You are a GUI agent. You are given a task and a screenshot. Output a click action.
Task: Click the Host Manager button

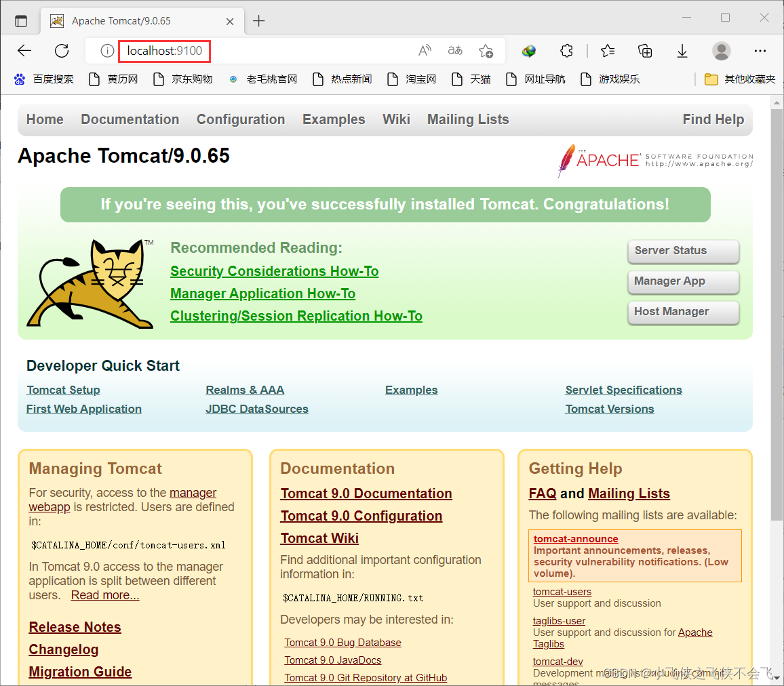(683, 312)
